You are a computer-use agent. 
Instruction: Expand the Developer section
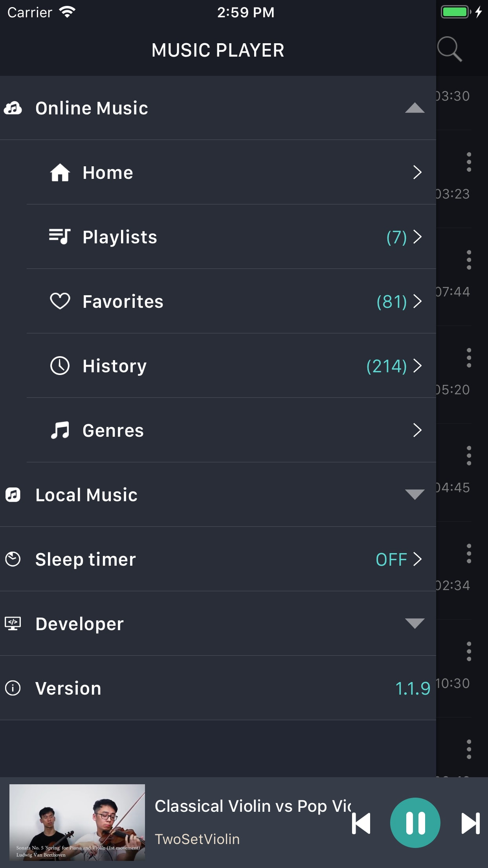point(415,623)
